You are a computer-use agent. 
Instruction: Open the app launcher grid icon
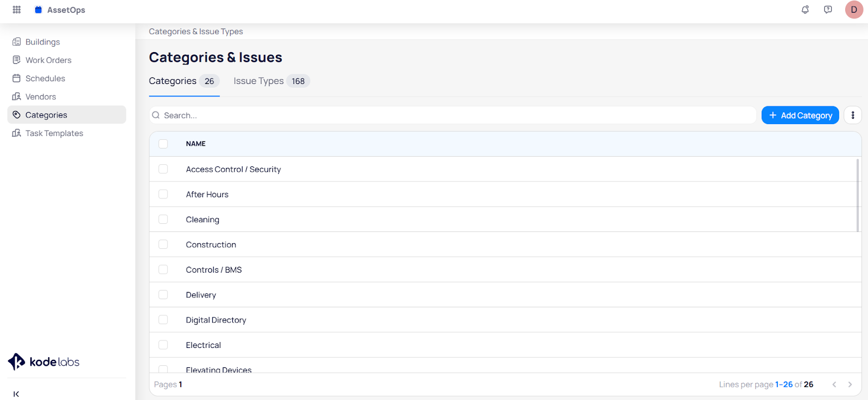coord(17,10)
